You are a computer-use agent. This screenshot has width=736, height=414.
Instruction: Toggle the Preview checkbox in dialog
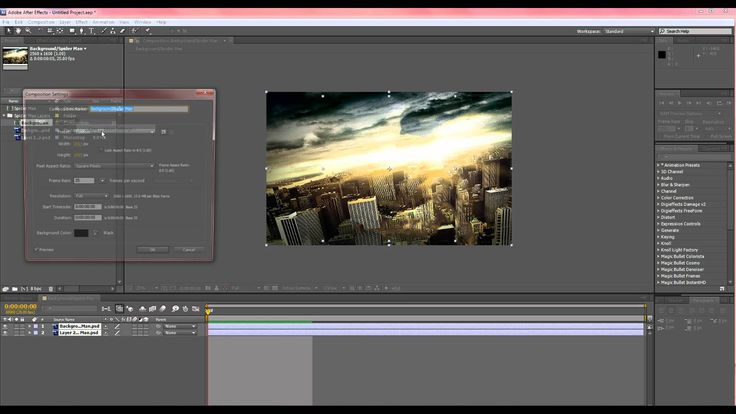[37, 249]
